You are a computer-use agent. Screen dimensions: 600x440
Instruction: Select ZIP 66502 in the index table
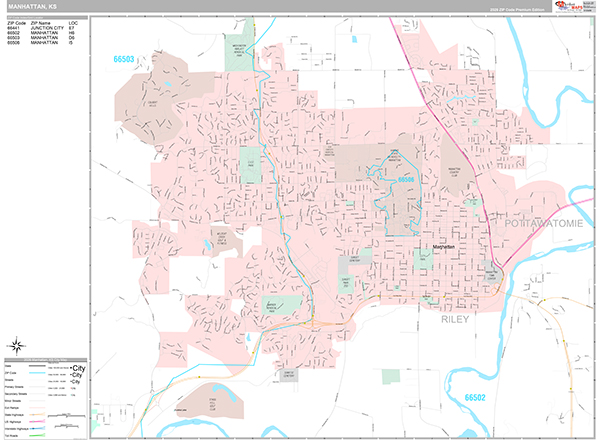pos(13,33)
